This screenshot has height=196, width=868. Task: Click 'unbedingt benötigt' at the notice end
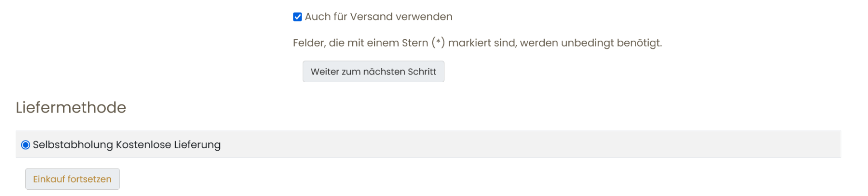[611, 43]
